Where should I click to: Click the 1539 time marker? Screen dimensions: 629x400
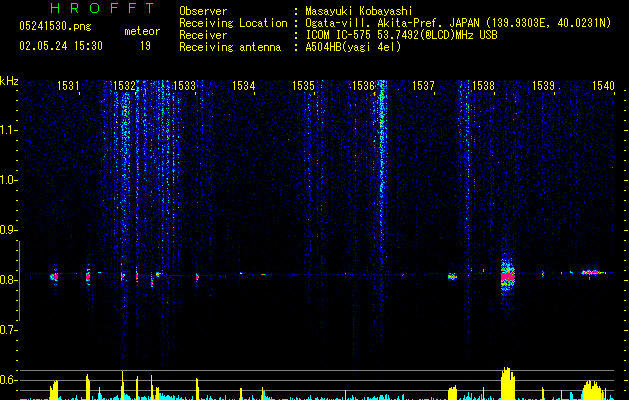543,85
